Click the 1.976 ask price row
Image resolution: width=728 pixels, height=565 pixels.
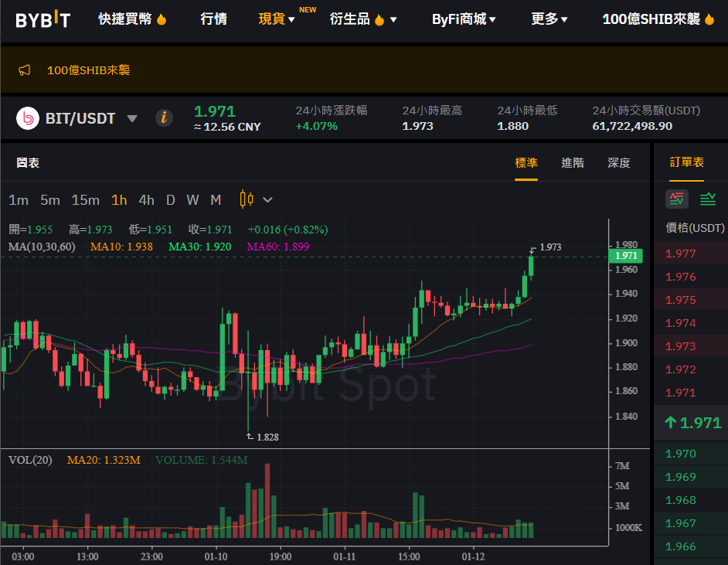pyautogui.click(x=691, y=277)
